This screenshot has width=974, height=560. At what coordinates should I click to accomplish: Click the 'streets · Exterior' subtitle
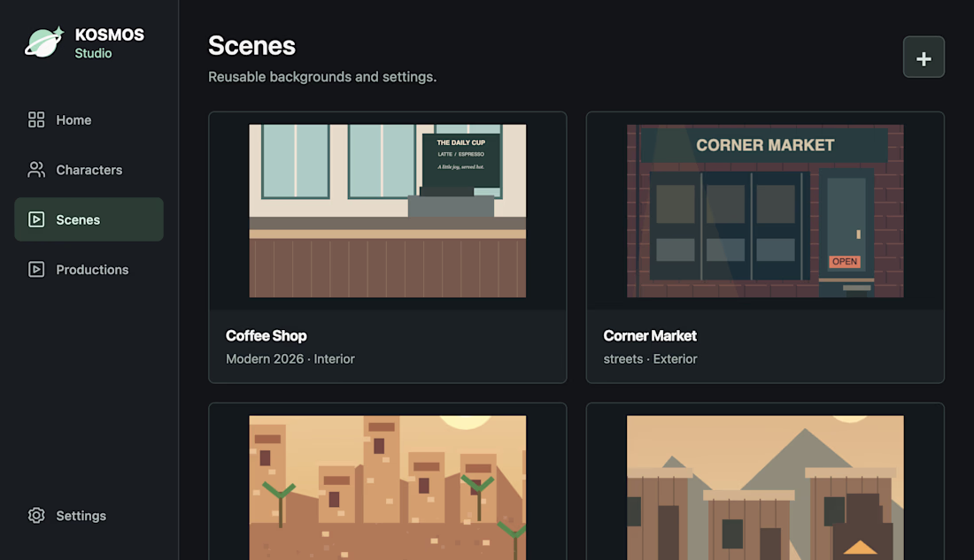650,359
